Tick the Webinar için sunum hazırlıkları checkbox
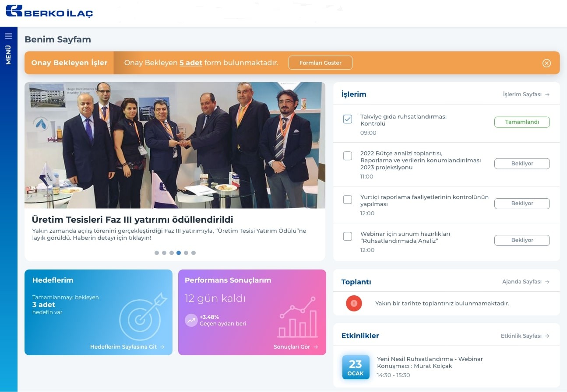 tap(348, 236)
